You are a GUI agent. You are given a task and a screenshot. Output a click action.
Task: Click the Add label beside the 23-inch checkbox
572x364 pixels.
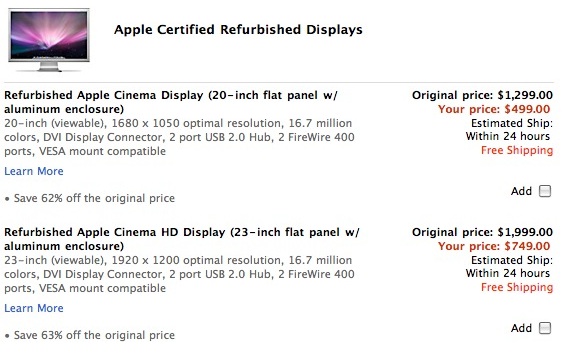(x=521, y=328)
